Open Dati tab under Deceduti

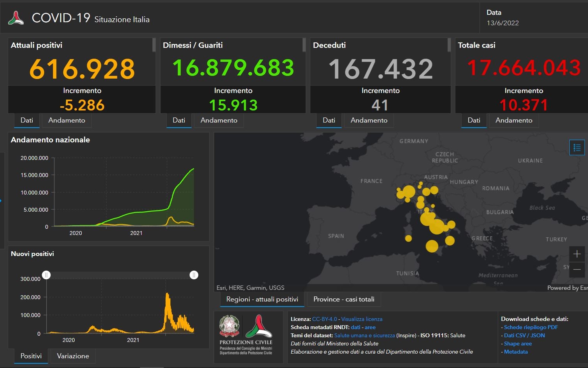329,120
